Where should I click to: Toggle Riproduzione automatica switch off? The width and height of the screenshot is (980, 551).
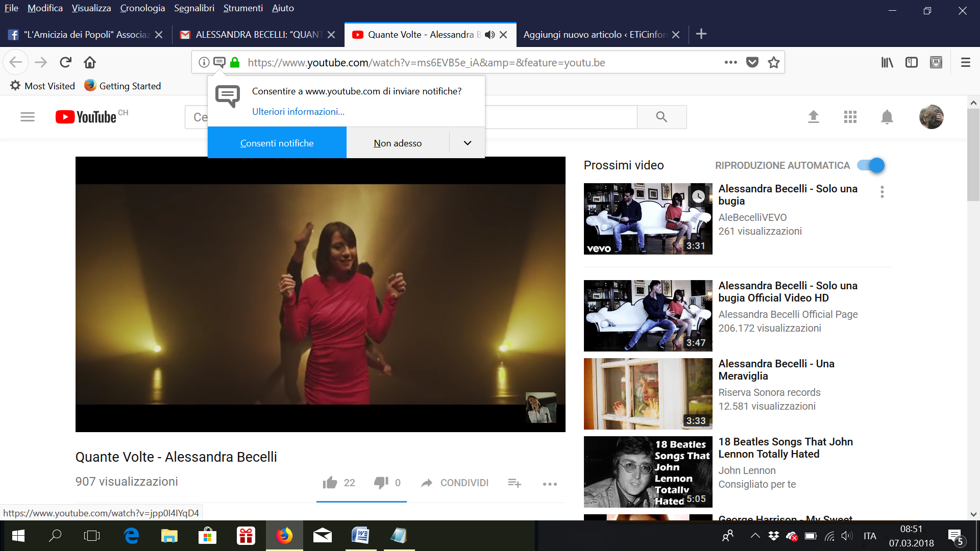pyautogui.click(x=871, y=165)
